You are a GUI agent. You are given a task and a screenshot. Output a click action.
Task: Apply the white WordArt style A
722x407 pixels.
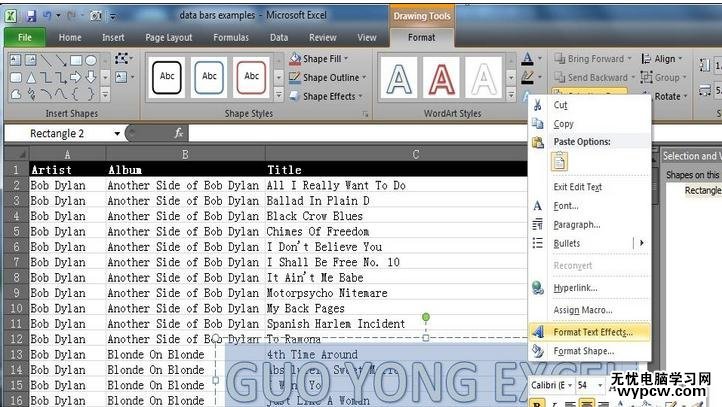[x=483, y=78]
